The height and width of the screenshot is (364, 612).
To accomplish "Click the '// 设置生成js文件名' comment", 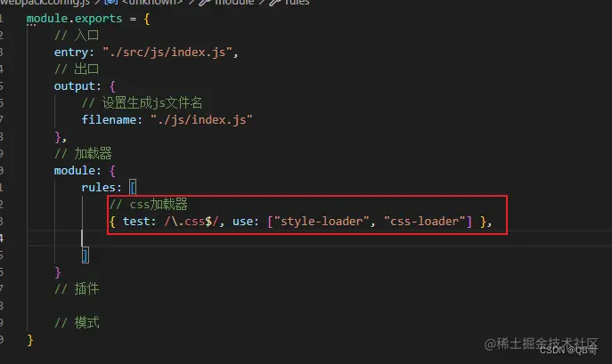I will coord(142,102).
